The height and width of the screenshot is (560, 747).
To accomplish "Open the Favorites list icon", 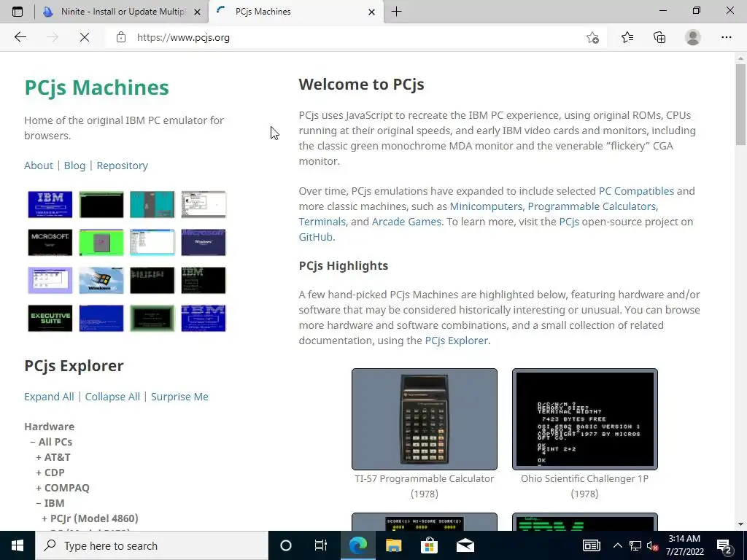I will pos(627,37).
